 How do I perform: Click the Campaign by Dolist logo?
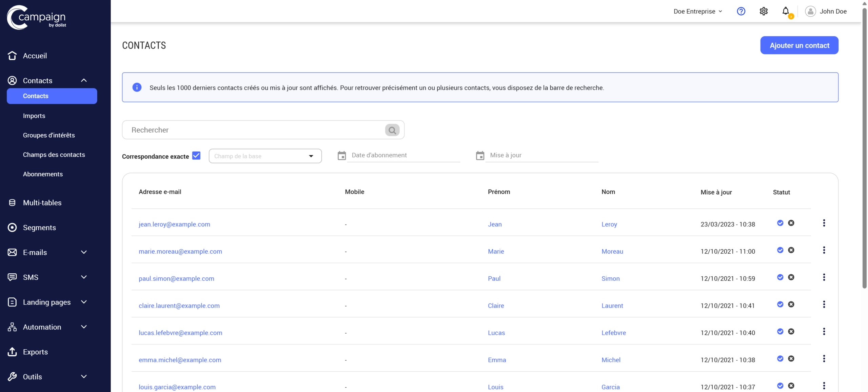(37, 17)
